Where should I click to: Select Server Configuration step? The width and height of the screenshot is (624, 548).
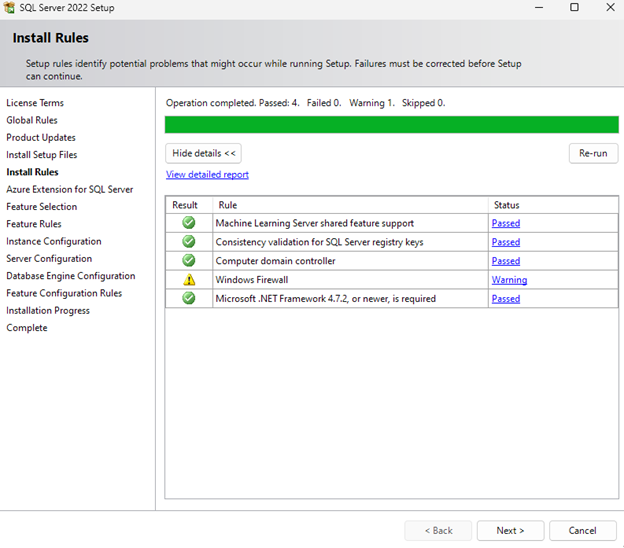49,259
